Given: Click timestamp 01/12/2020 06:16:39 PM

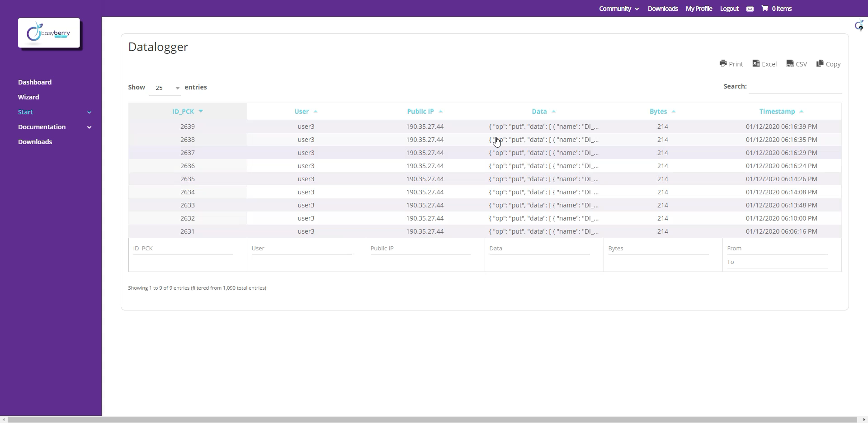Looking at the screenshot, I should point(781,127).
